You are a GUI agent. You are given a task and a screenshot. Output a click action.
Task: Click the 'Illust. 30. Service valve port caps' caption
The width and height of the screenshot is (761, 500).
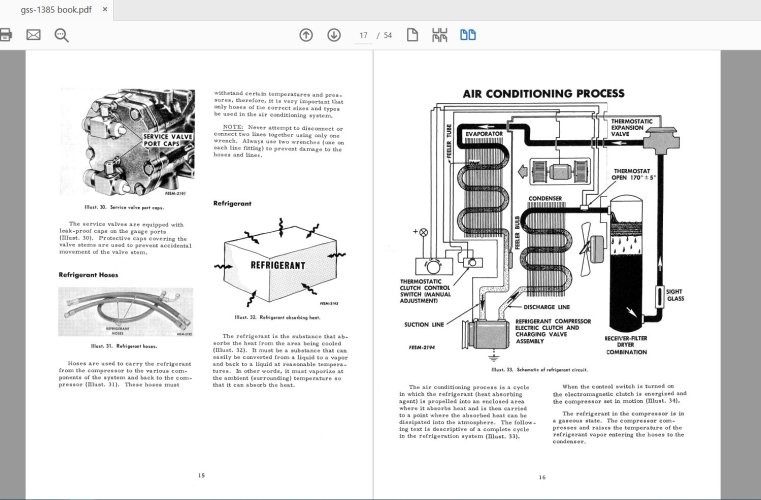pyautogui.click(x=124, y=207)
